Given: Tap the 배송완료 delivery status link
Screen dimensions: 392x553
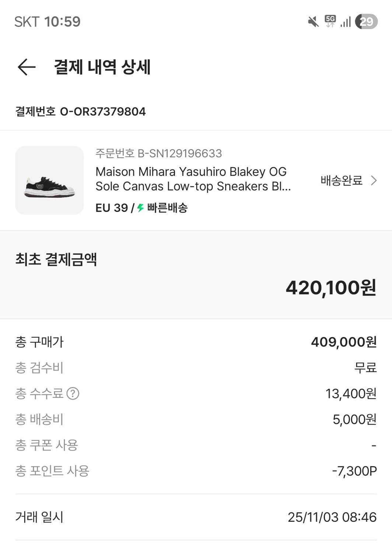Looking at the screenshot, I should 342,180.
